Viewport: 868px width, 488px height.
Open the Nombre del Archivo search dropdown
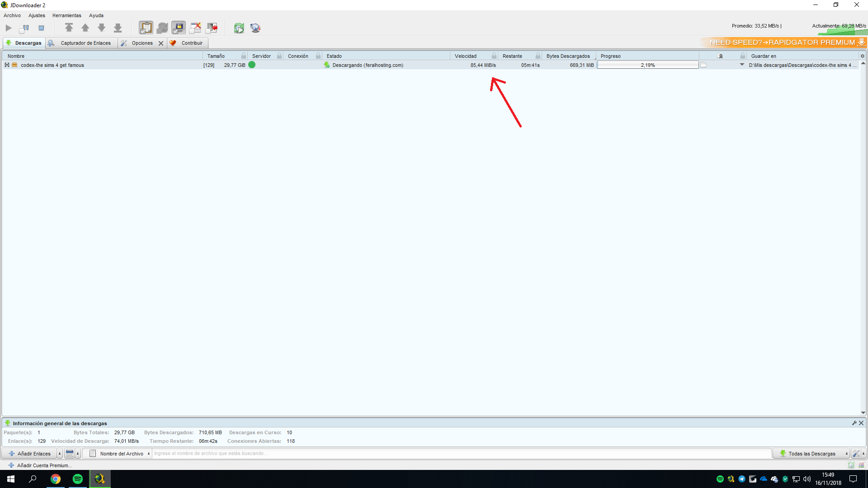pyautogui.click(x=120, y=454)
